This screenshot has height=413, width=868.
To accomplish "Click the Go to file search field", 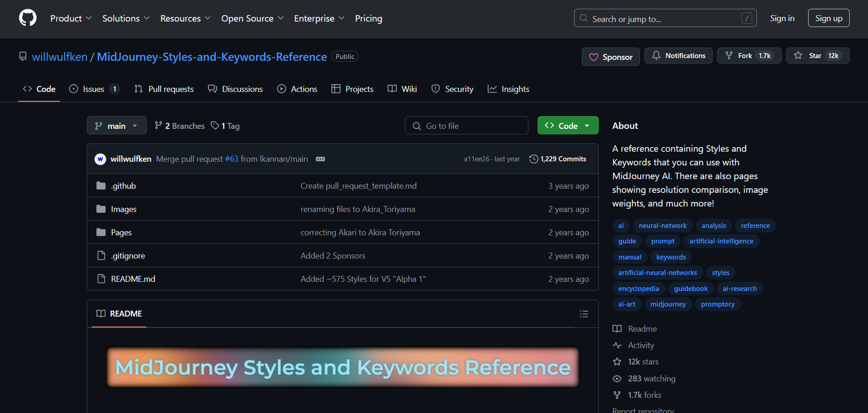I will [467, 126].
